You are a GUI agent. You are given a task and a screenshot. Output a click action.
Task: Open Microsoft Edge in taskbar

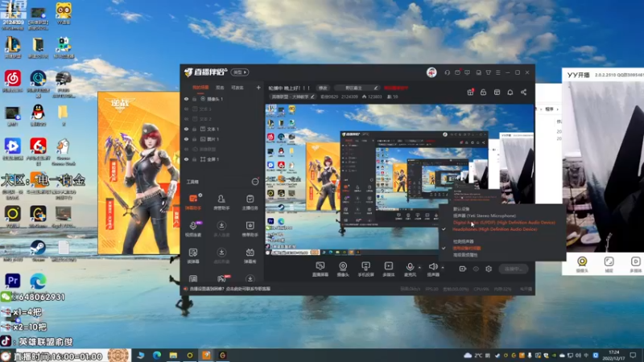(x=157, y=355)
